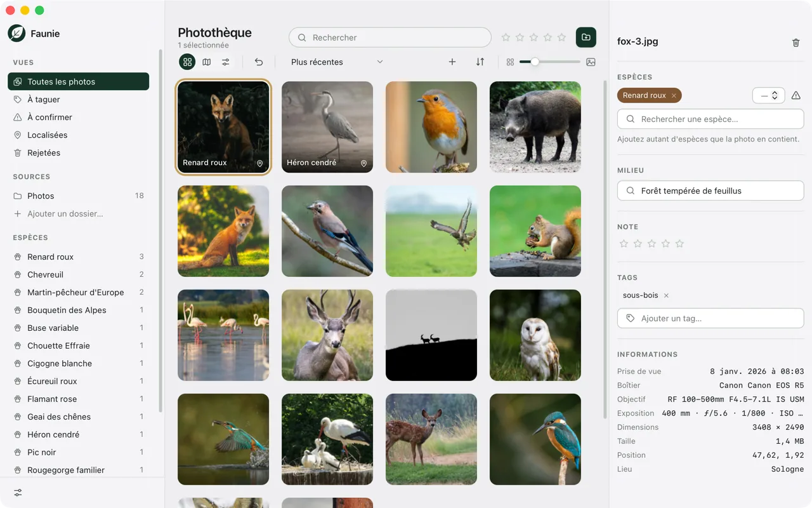812x508 pixels.
Task: Delete fox-3.jpg with the trash icon
Action: click(x=796, y=43)
